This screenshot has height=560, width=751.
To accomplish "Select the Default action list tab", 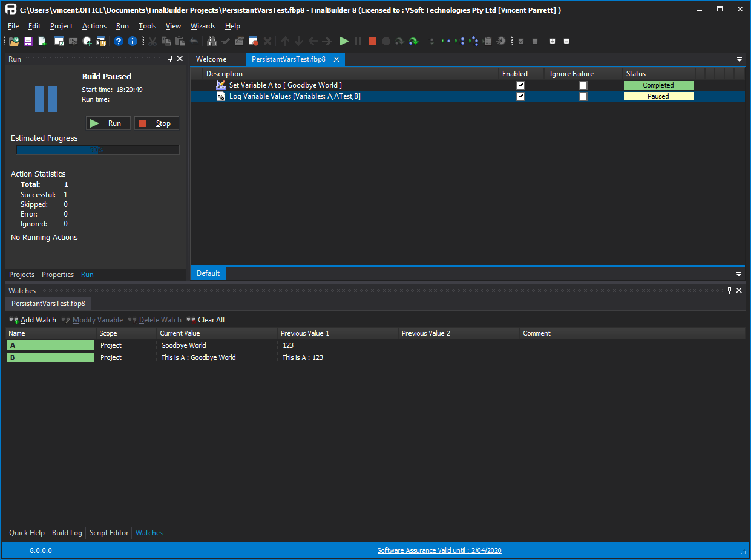I will point(208,273).
